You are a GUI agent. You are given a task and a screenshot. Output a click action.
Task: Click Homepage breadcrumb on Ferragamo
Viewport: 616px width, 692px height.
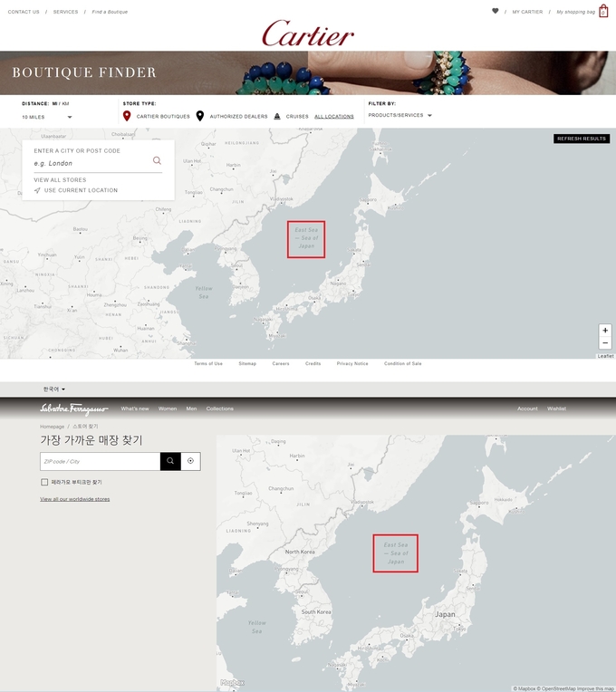[x=52, y=427]
